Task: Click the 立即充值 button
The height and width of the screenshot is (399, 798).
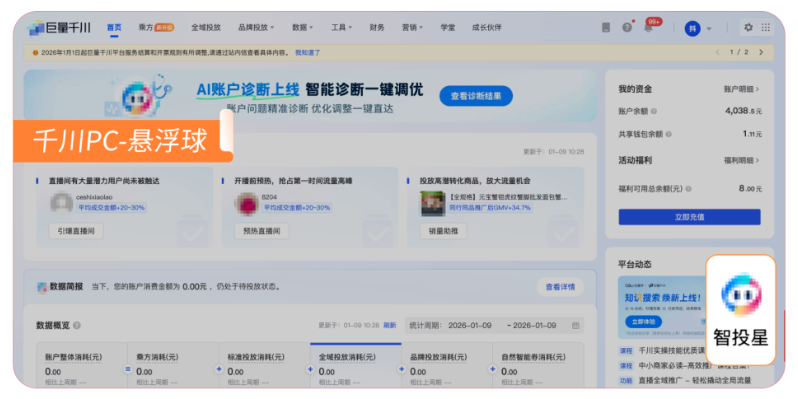Action: point(690,217)
